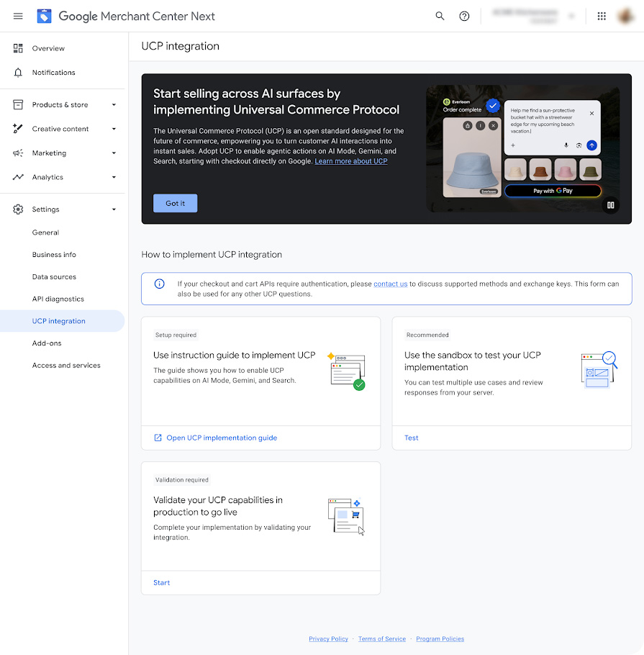
Task: Click the search magnifier icon
Action: tap(440, 17)
